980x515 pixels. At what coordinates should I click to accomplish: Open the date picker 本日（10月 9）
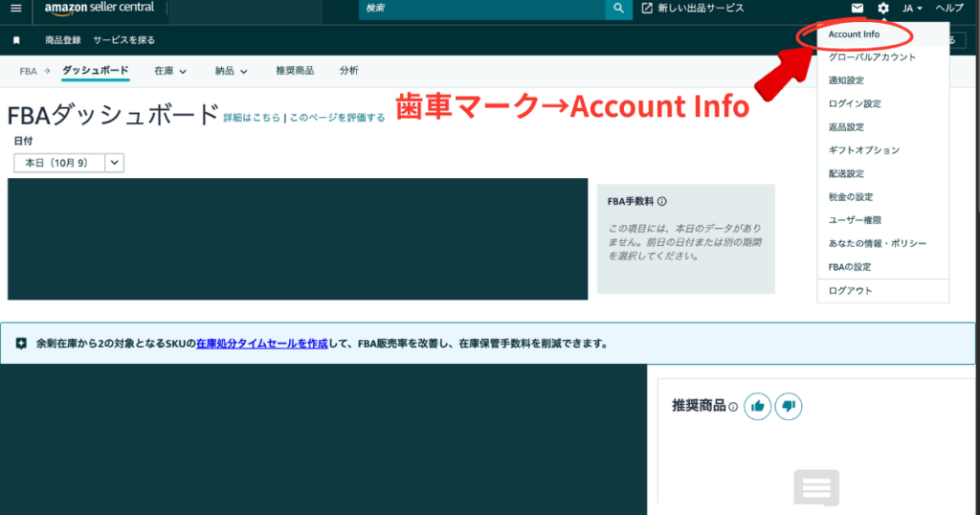[x=69, y=163]
